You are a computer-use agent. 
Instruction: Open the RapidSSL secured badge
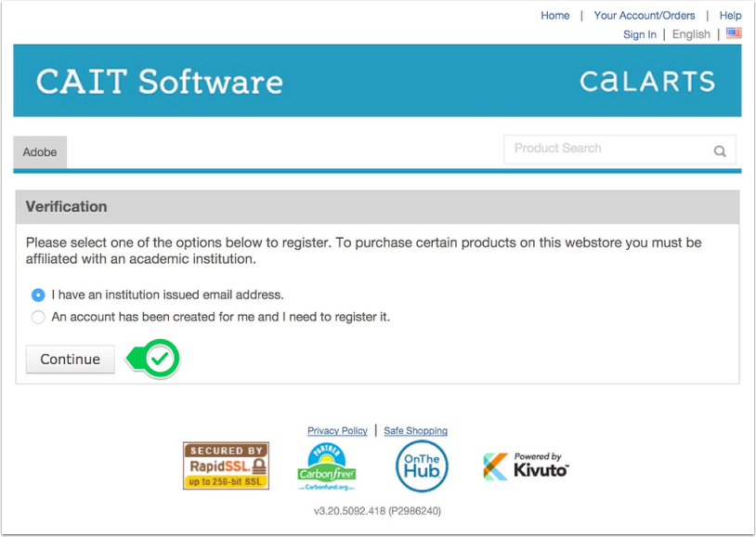pyautogui.click(x=226, y=465)
